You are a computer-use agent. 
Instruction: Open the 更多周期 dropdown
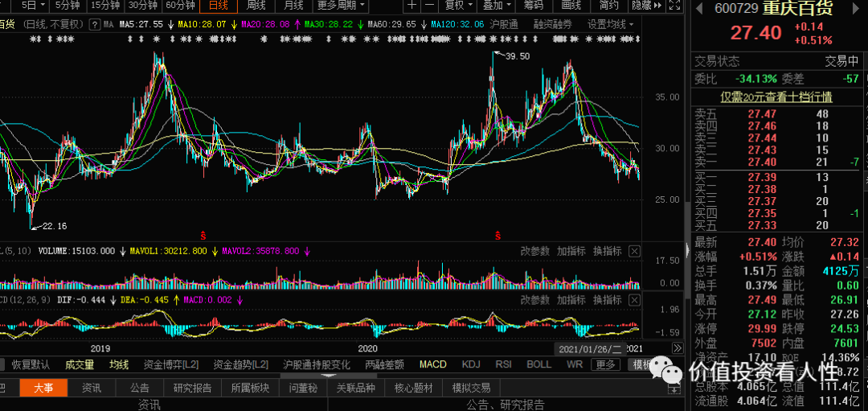341,6
